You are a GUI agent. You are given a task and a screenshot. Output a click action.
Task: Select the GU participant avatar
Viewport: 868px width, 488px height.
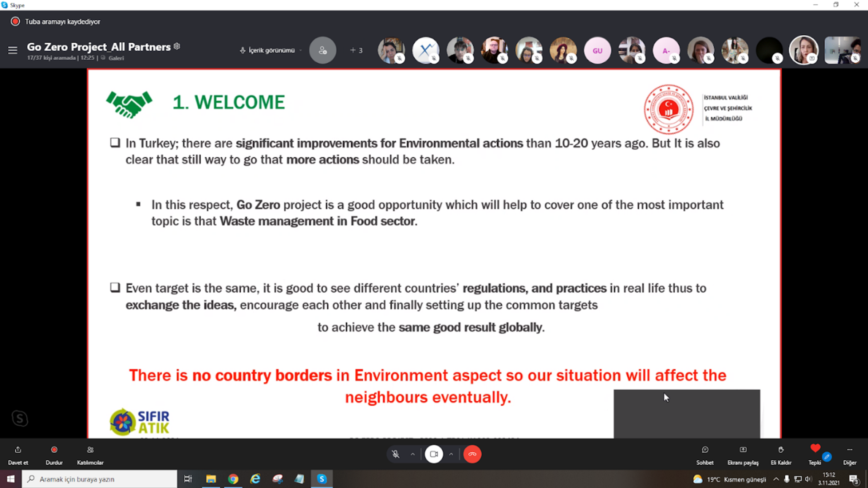(x=597, y=50)
